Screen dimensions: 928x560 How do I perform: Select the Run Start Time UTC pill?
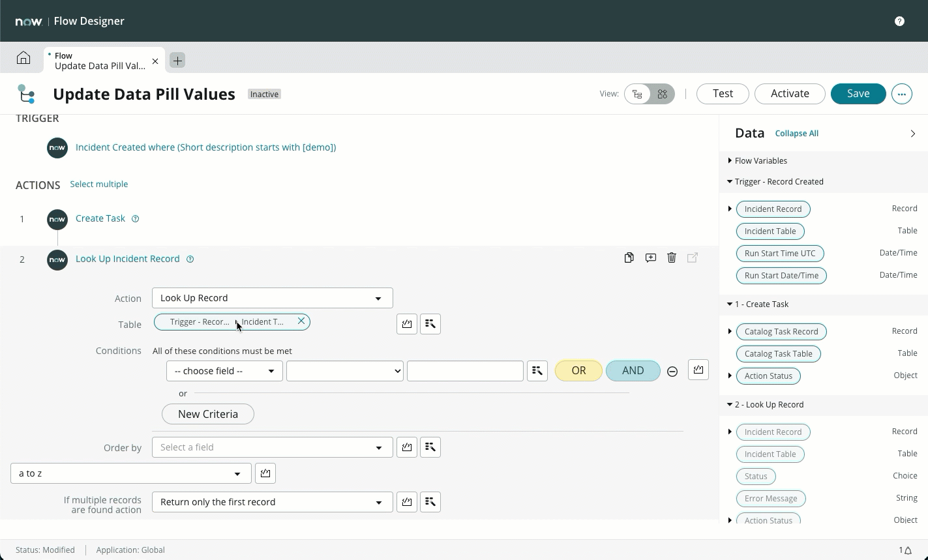(x=780, y=254)
